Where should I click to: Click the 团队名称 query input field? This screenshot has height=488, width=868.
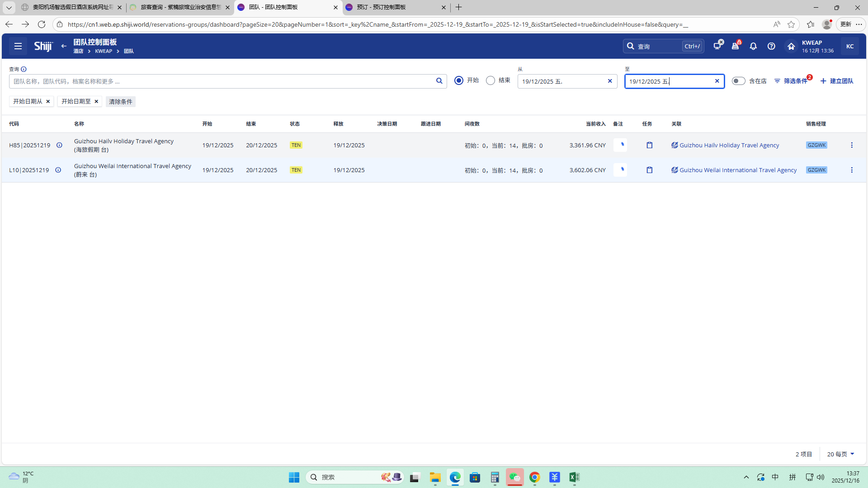222,81
